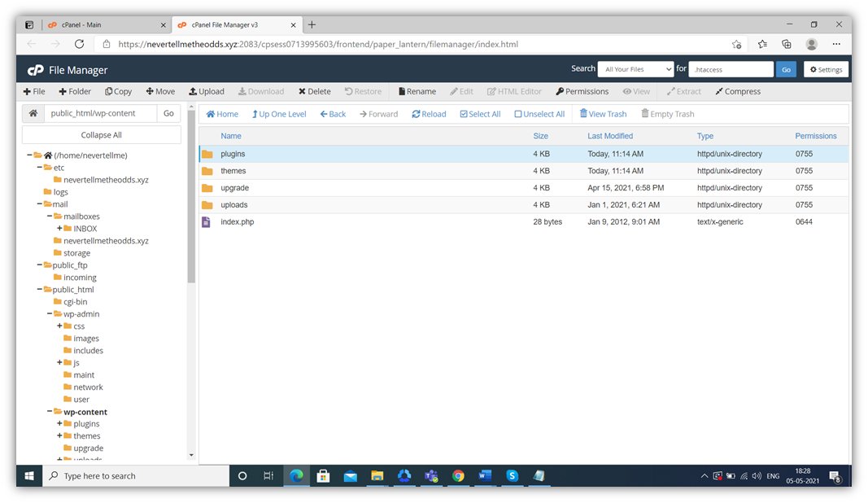
Task: Open a new browser tab
Action: tap(312, 25)
